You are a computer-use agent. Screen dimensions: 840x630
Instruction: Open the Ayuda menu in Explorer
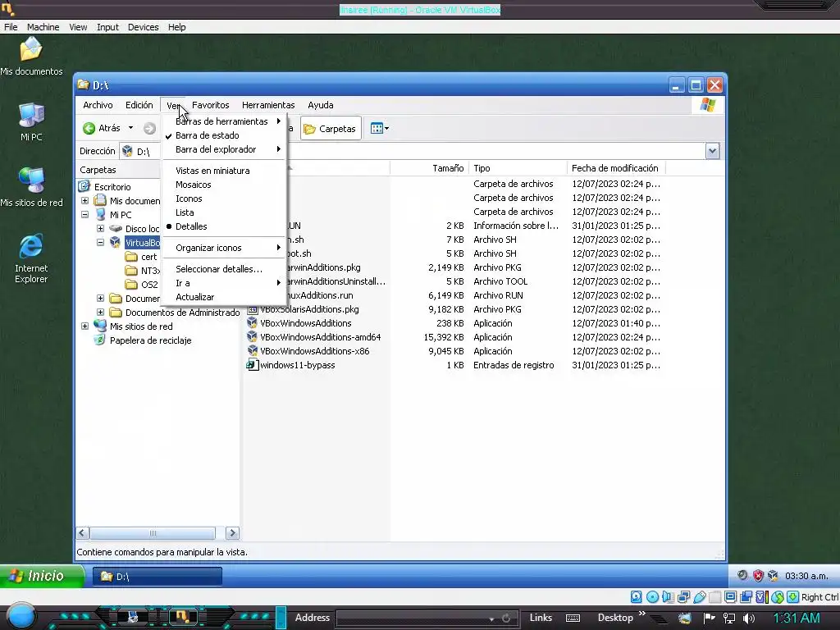(x=321, y=105)
